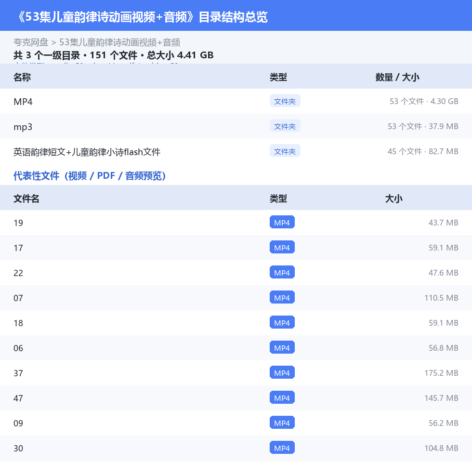Screen dimensions: 472x476
Task: Select the size 110.5 MB
Action: point(441,298)
